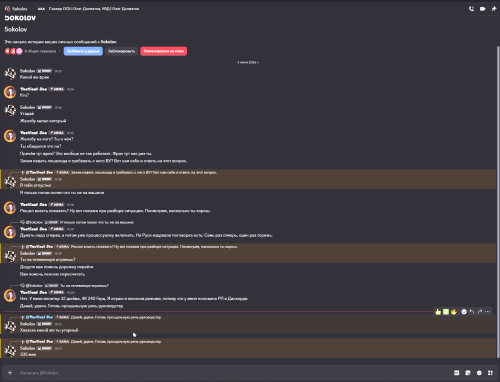Open the mutual servers icons
This screenshot has width=500, height=382.
[x=13, y=51]
